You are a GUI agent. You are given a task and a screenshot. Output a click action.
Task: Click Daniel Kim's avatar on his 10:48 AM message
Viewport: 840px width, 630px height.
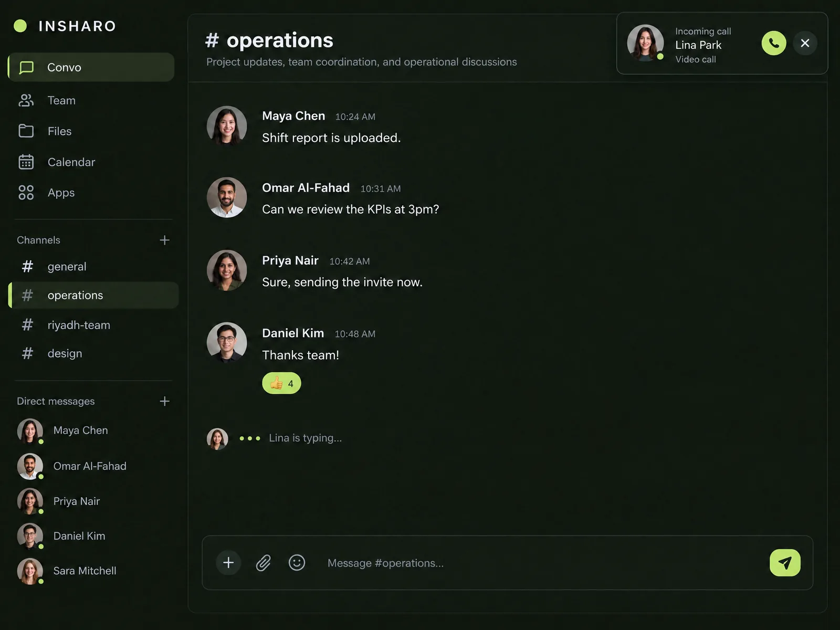(227, 342)
